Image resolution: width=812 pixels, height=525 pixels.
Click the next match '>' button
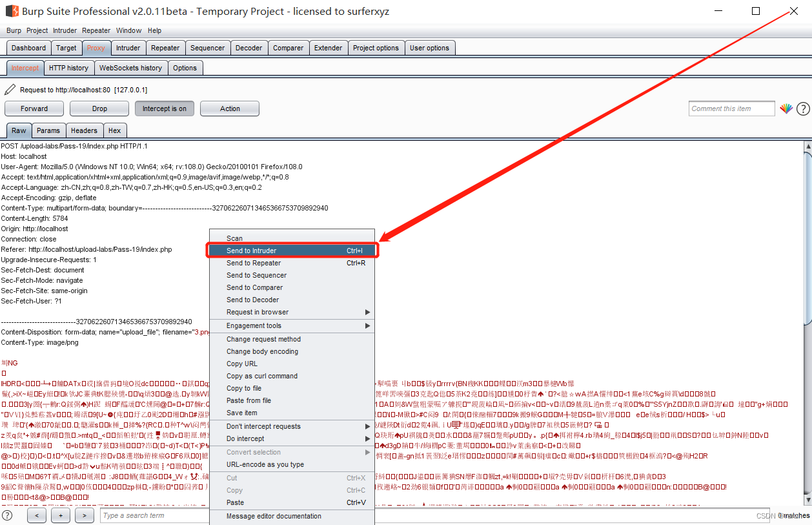click(85, 515)
